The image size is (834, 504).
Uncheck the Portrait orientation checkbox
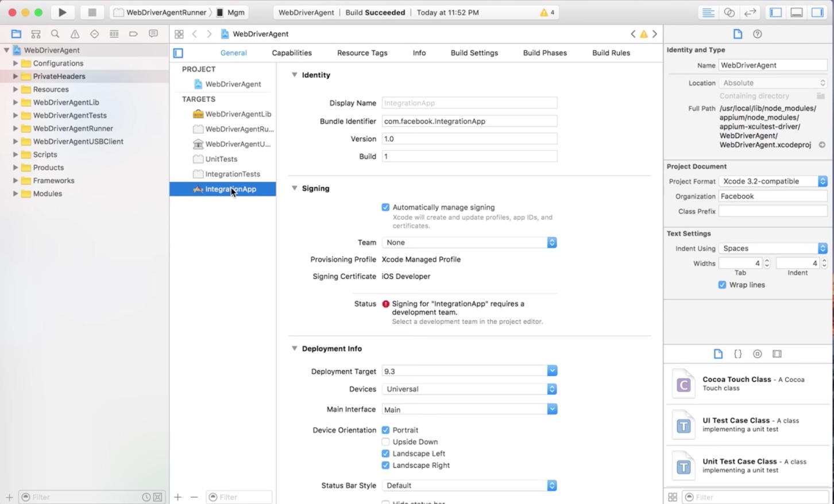pyautogui.click(x=385, y=430)
